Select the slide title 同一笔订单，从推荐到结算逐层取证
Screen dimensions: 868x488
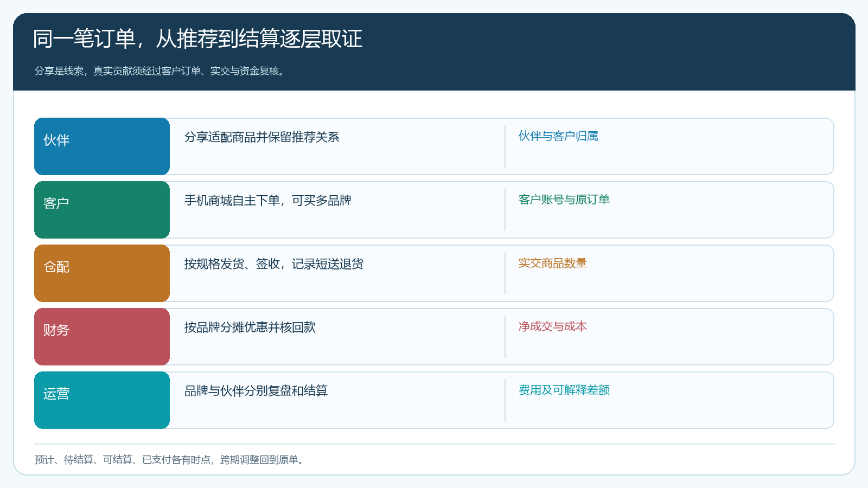(197, 39)
